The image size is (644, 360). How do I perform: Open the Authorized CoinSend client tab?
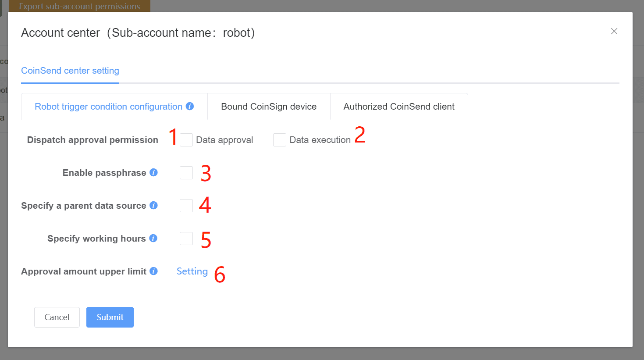(x=398, y=106)
